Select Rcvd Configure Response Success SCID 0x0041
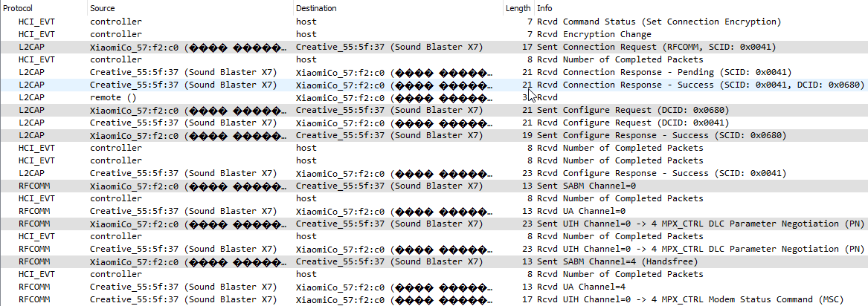868x306 pixels. click(x=434, y=173)
